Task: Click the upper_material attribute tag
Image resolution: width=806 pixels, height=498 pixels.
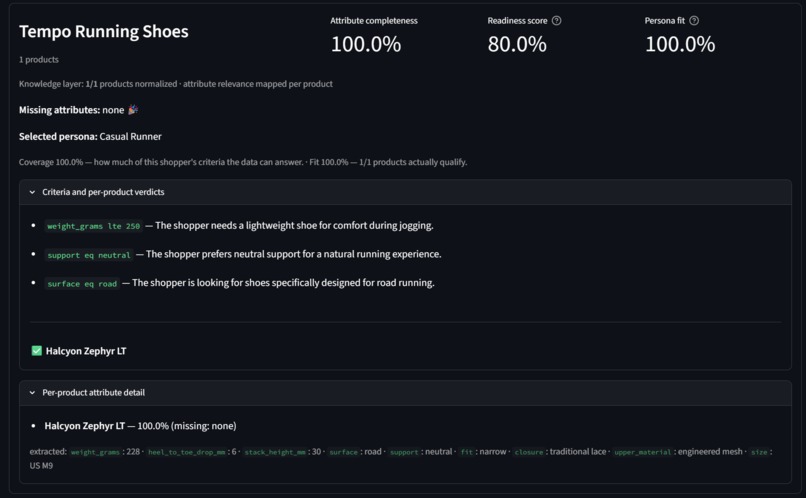Action: point(643,452)
